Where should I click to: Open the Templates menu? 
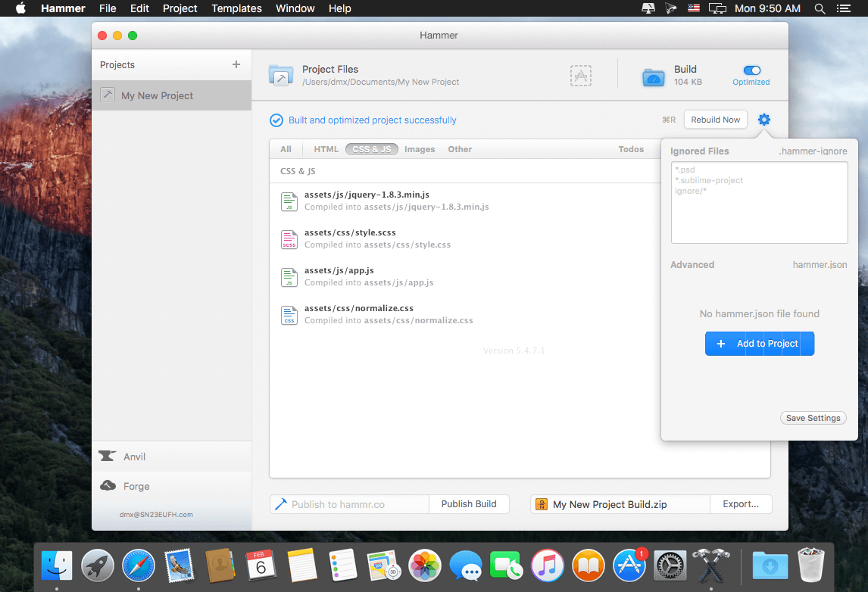click(x=236, y=8)
